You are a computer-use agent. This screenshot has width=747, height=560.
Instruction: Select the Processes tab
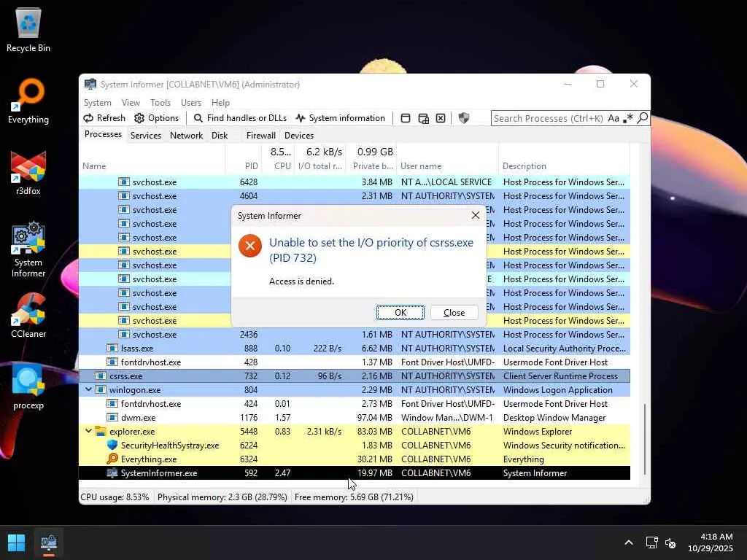coord(103,134)
